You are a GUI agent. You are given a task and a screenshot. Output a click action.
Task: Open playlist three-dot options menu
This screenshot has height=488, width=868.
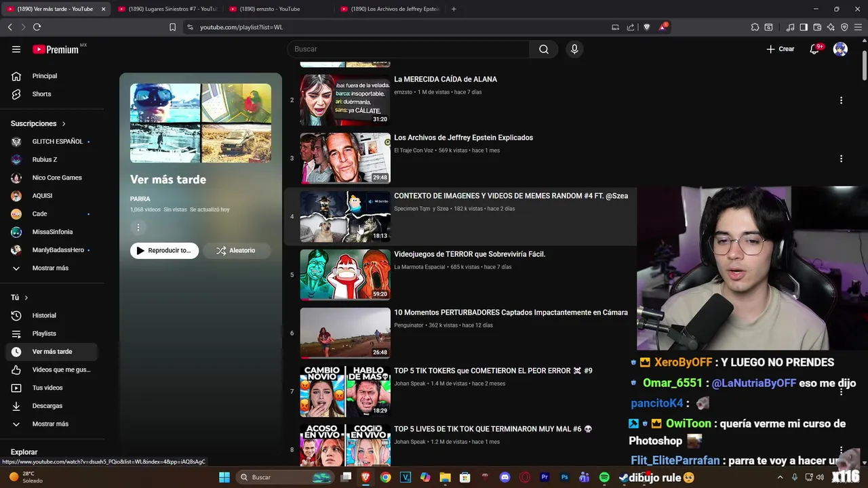[x=138, y=228]
